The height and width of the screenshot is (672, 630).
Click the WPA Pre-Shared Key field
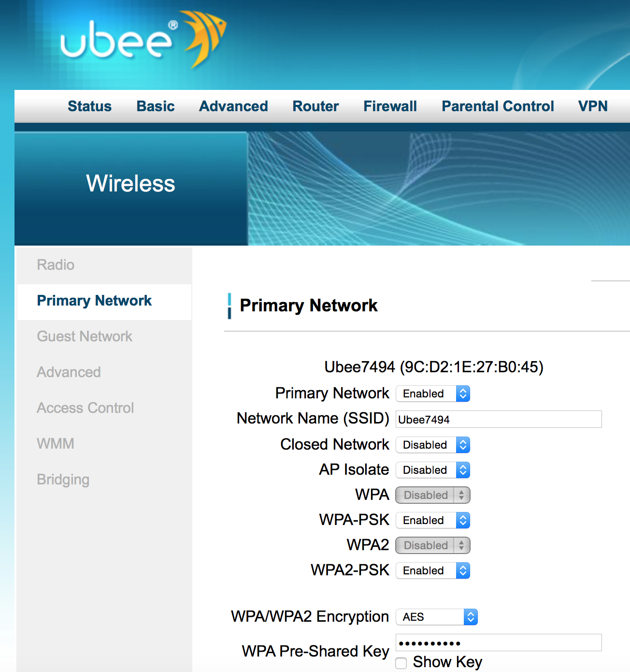pyautogui.click(x=498, y=643)
